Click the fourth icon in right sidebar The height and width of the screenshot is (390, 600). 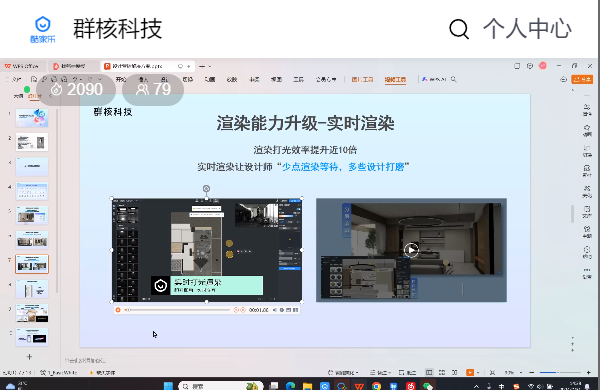pos(587,171)
